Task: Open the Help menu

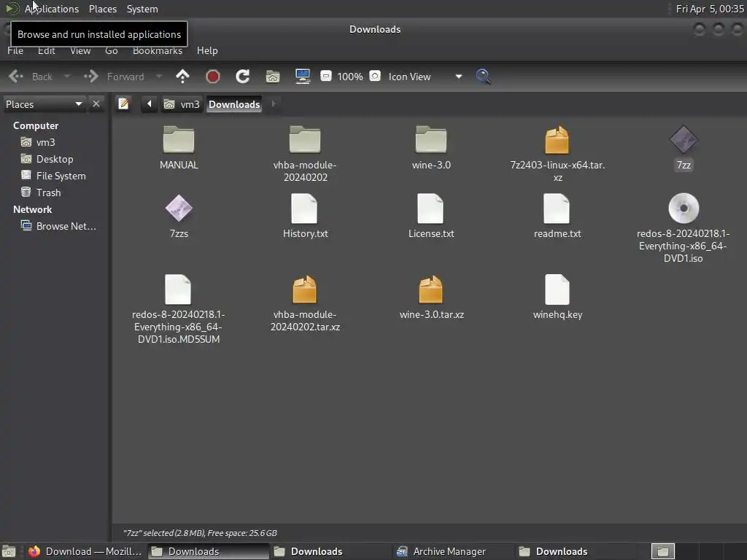Action: pyautogui.click(x=207, y=50)
